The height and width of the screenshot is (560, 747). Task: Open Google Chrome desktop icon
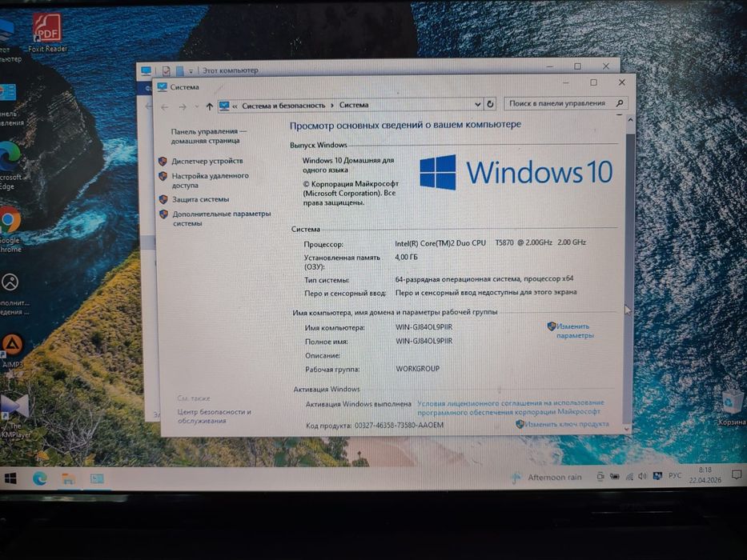tap(10, 229)
